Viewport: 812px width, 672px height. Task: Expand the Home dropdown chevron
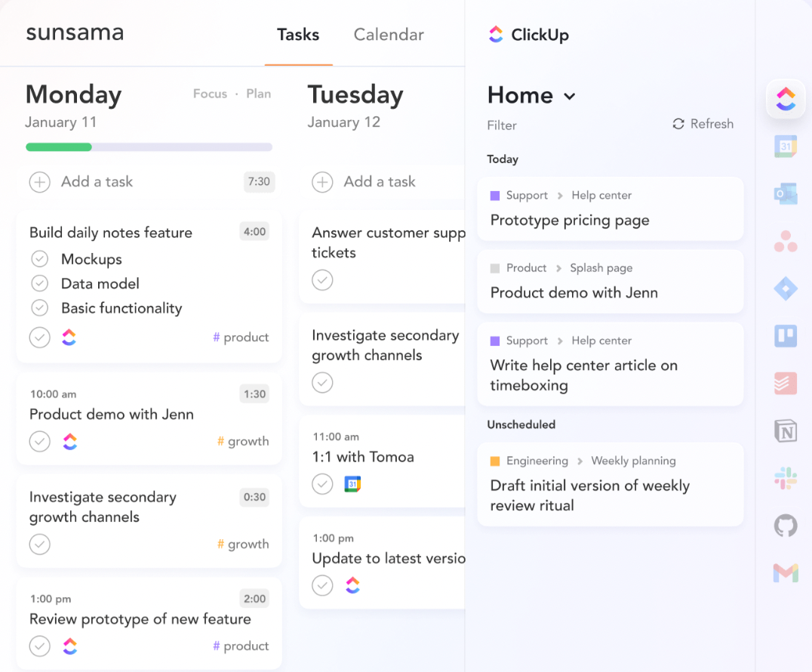570,97
